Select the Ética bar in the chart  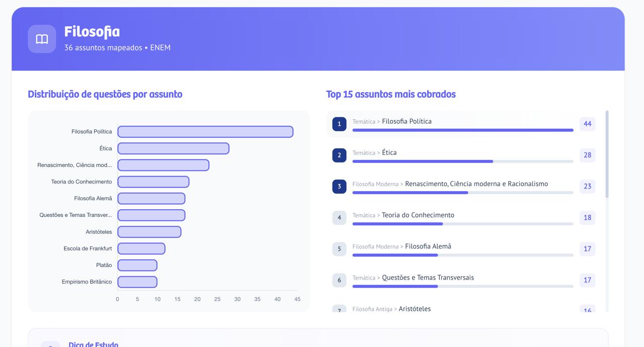coord(173,148)
